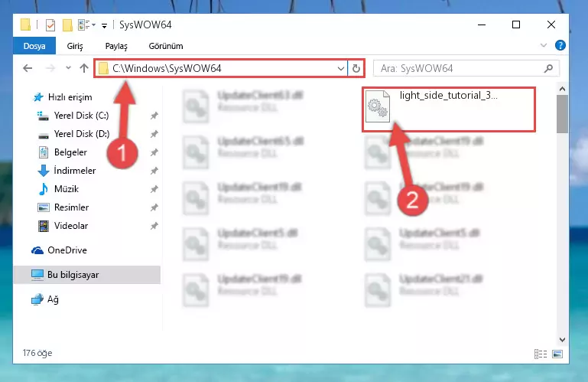588x382 pixels.
Task: Open the address bar history dropdown
Action: tap(340, 68)
